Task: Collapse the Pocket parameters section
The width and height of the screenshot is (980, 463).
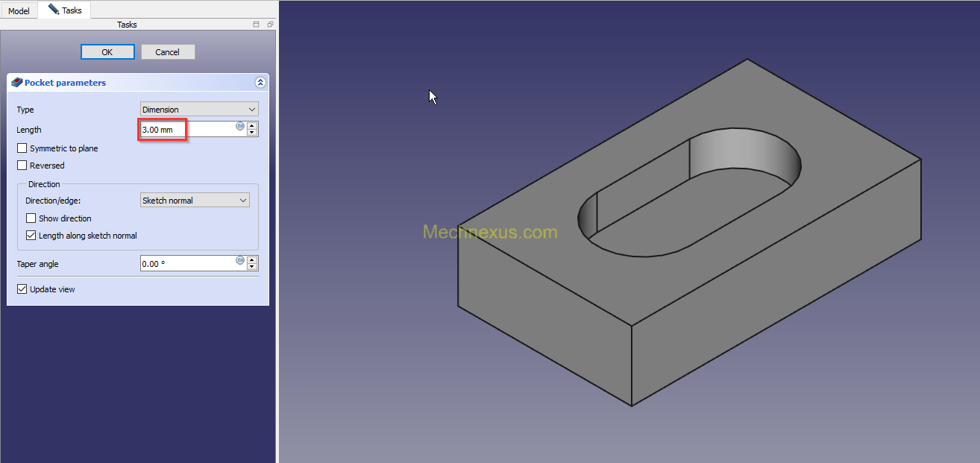Action: coord(260,83)
